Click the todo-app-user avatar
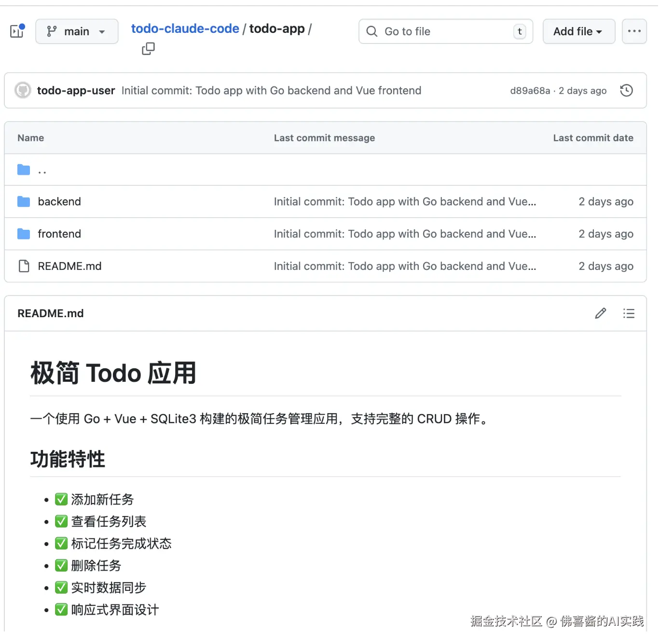This screenshot has width=660, height=644. (22, 90)
